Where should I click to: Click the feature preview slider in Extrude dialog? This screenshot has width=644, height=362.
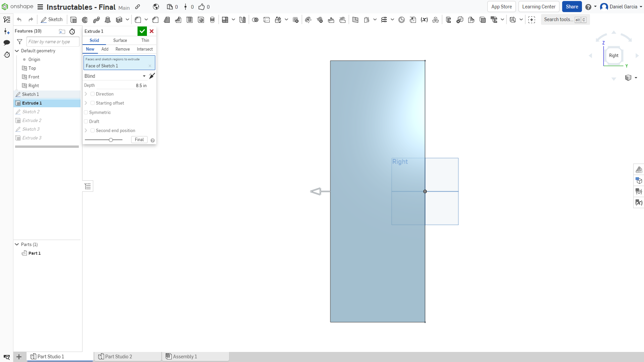tap(112, 140)
